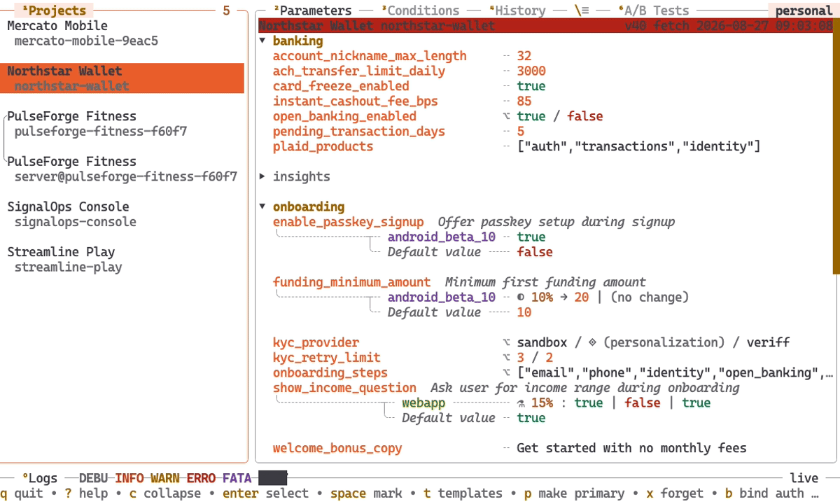Collapse the onboarding group
Screen dimensions: 840x504
[x=262, y=206]
